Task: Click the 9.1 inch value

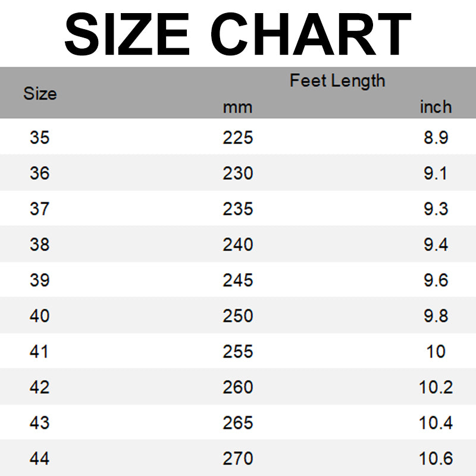Action: pyautogui.click(x=436, y=173)
